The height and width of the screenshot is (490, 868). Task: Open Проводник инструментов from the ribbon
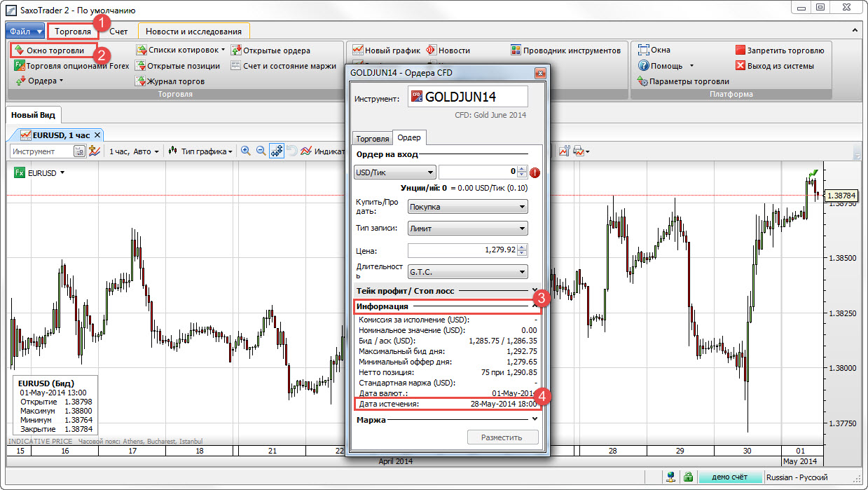[565, 50]
